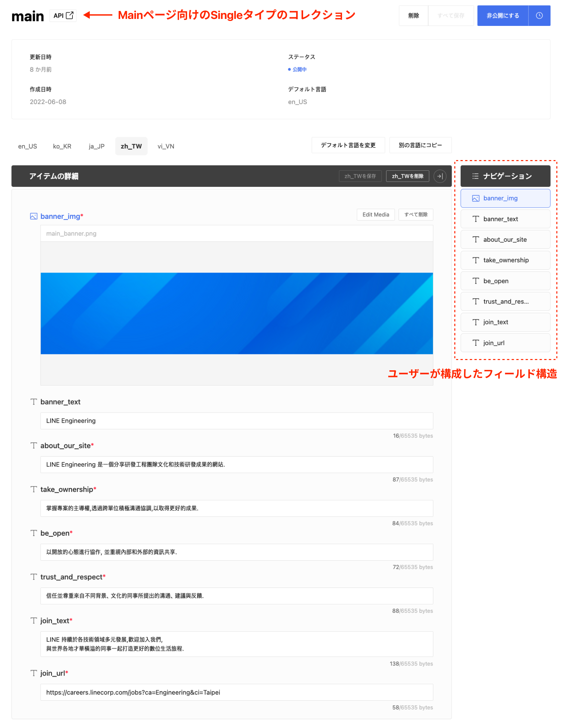This screenshot has height=728, width=562.
Task: Click the text icon beside be_open field
Action: click(x=34, y=533)
